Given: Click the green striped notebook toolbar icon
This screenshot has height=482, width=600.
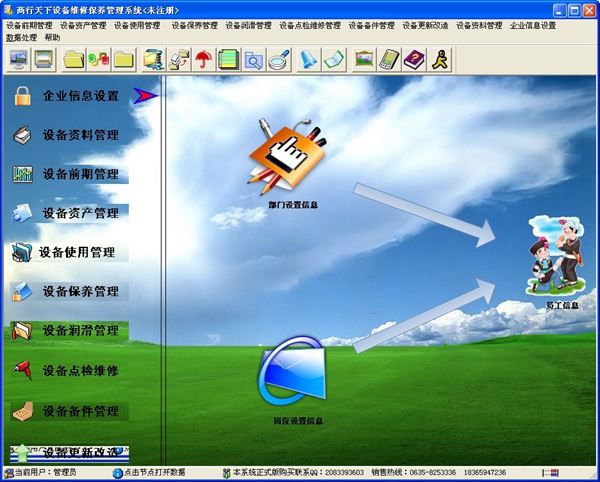Looking at the screenshot, I should [x=228, y=59].
